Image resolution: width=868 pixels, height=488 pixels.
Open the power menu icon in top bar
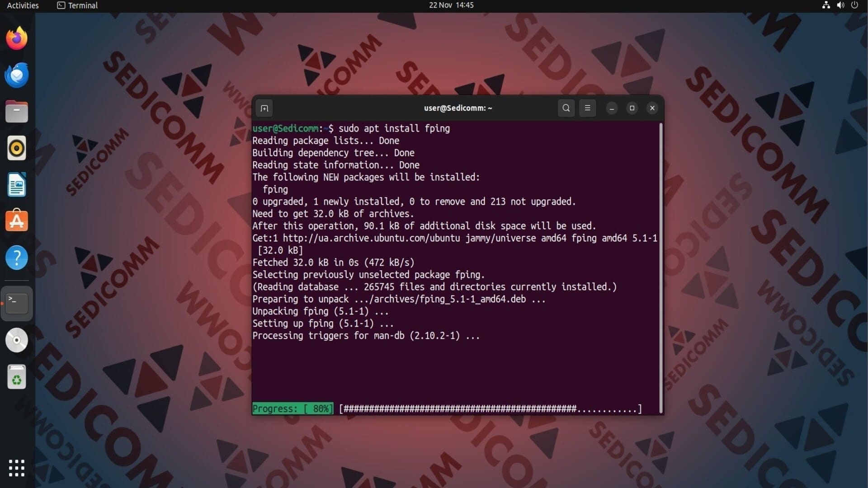(854, 5)
